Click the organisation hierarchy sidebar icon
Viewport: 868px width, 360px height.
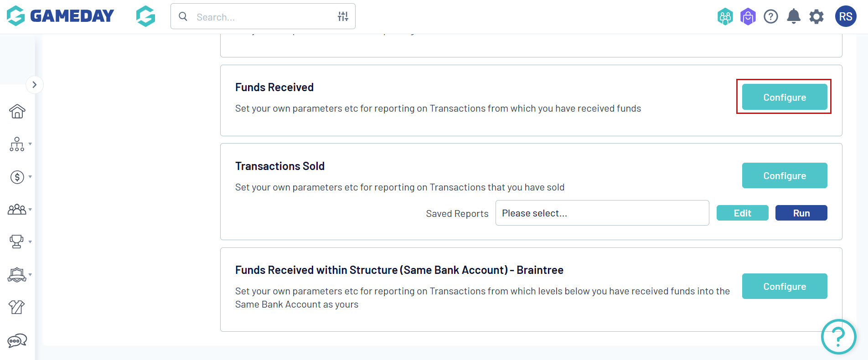17,144
